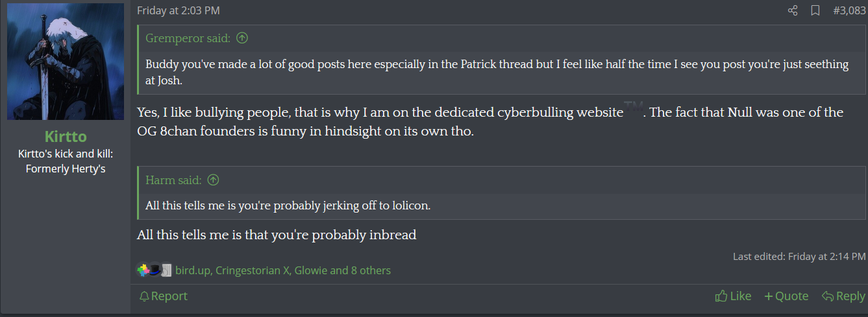Viewport: 868px width, 317px height.
Task: Open post number #3,083 permalink
Action: pyautogui.click(x=849, y=10)
